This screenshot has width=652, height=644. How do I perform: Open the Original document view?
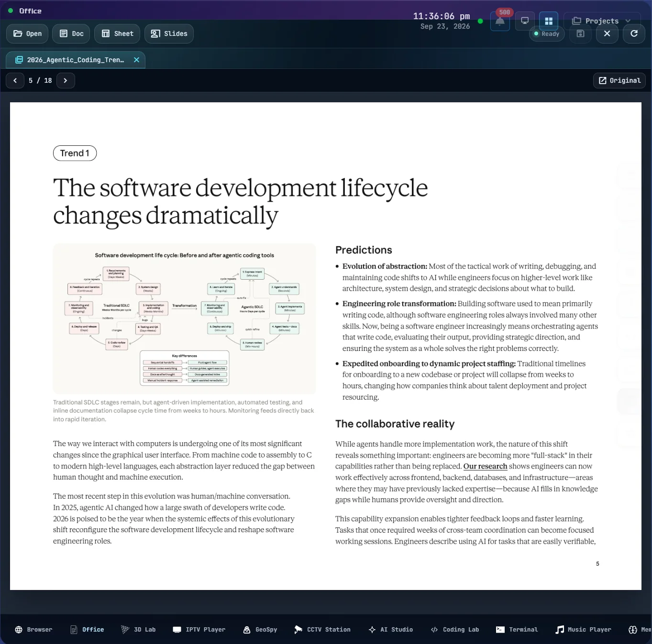[619, 80]
